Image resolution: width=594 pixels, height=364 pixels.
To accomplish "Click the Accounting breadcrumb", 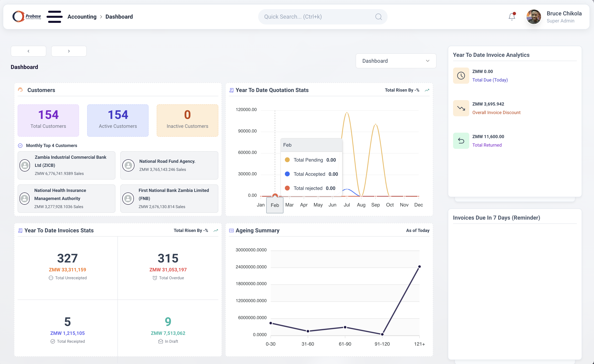I will tap(82, 17).
